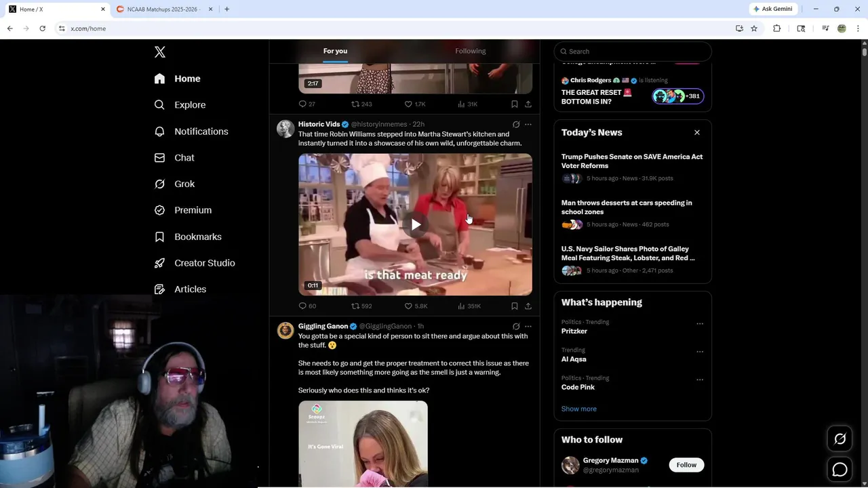Viewport: 868px width, 488px height.
Task: Open Gregory Mazman's profile
Action: [x=610, y=461]
